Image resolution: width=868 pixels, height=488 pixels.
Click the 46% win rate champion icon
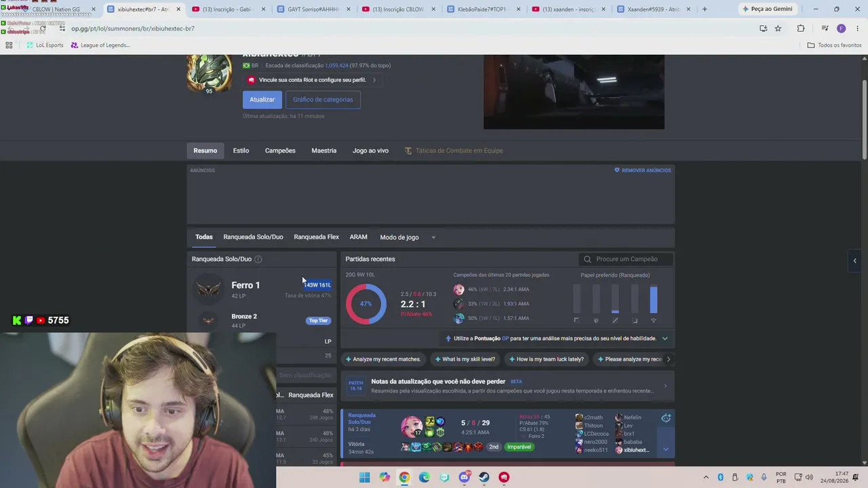coord(459,289)
